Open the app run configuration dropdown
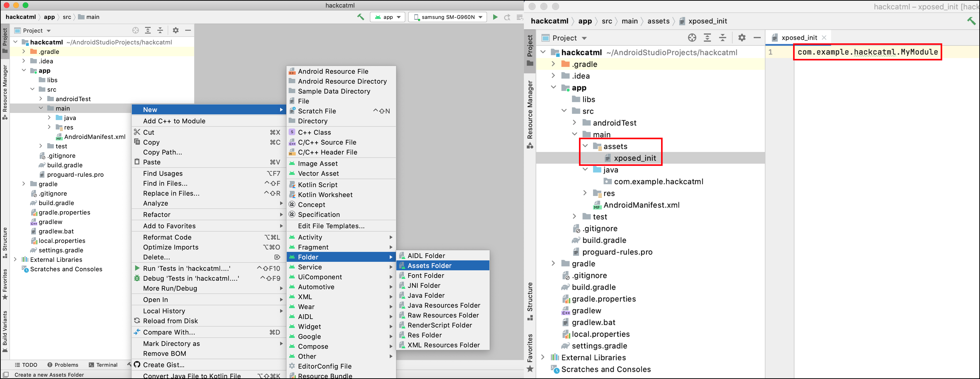This screenshot has width=980, height=379. 388,17
